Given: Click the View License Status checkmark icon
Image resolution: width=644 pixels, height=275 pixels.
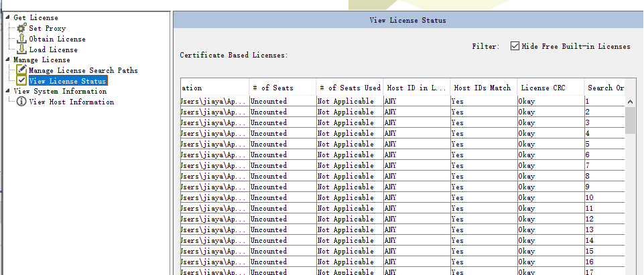Looking at the screenshot, I should pos(21,81).
